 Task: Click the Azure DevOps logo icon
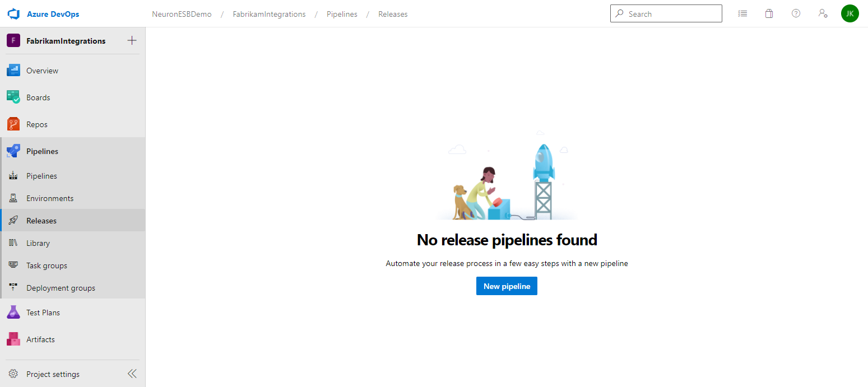(x=14, y=14)
